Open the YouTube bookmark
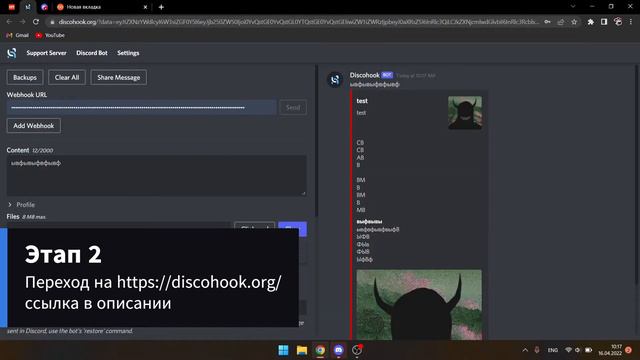The width and height of the screenshot is (640, 360). (50, 35)
